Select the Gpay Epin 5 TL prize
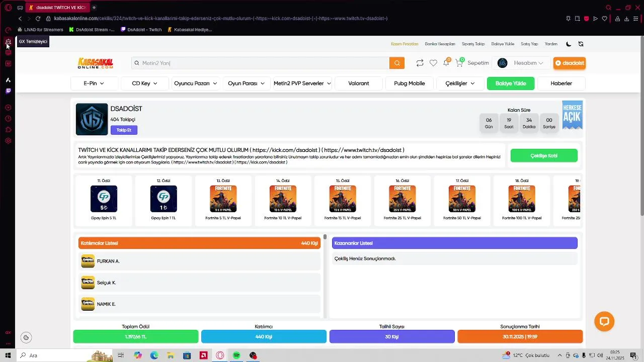 coord(104,201)
